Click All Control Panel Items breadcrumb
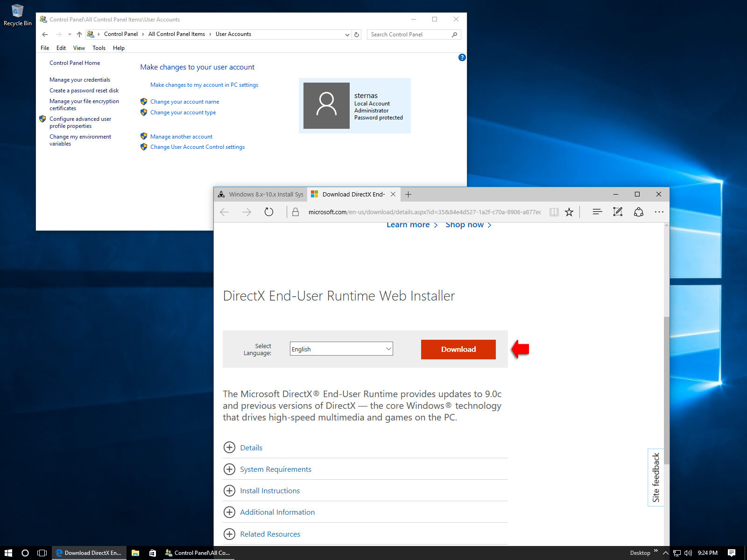This screenshot has height=560, width=747. point(176,34)
